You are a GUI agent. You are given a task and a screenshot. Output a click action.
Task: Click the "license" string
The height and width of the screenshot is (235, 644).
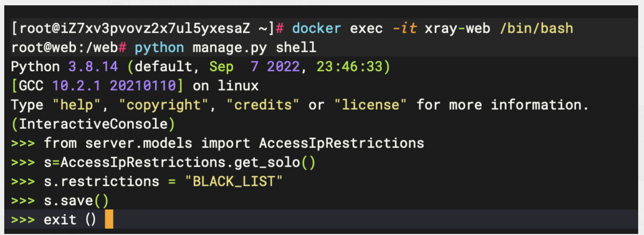370,105
